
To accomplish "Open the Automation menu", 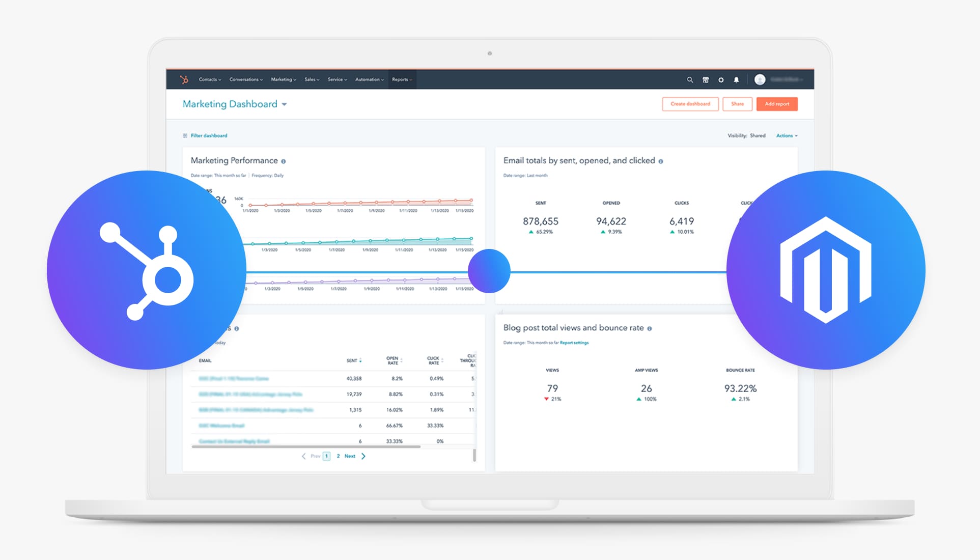I will [370, 79].
